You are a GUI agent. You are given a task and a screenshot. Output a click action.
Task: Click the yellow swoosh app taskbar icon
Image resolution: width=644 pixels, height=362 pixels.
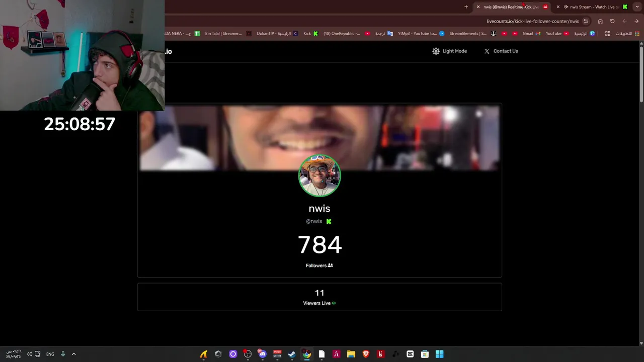(203, 354)
